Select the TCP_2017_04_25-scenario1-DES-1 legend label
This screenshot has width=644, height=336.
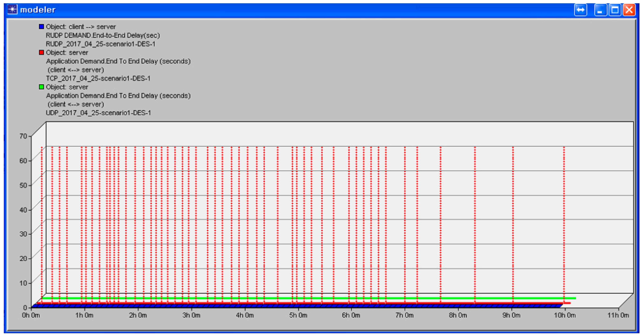(x=98, y=78)
